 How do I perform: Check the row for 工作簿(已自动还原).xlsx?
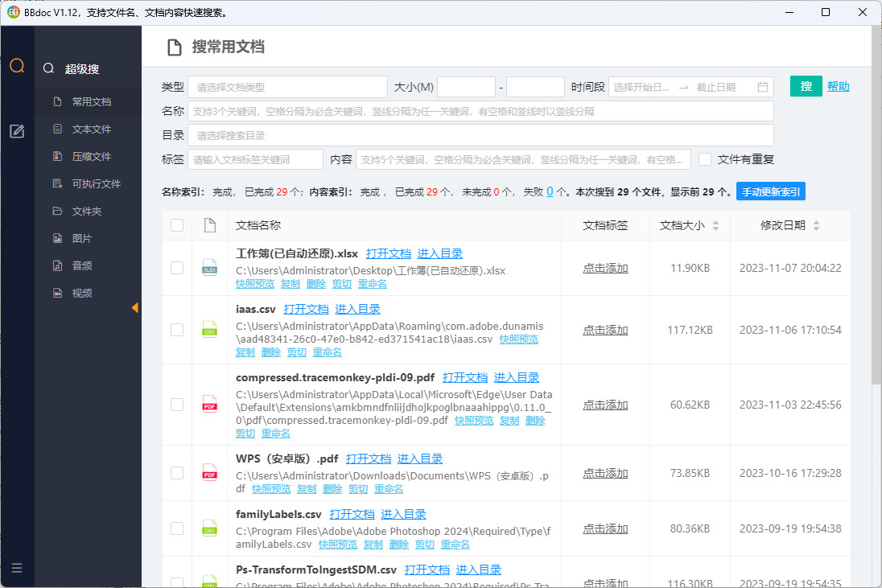pyautogui.click(x=177, y=268)
